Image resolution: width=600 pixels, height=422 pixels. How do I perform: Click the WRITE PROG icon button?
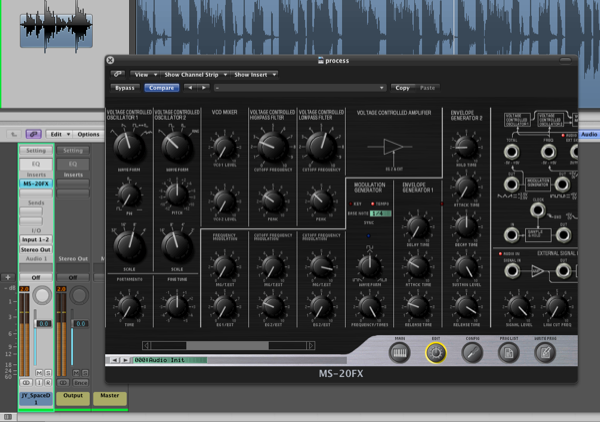(547, 350)
